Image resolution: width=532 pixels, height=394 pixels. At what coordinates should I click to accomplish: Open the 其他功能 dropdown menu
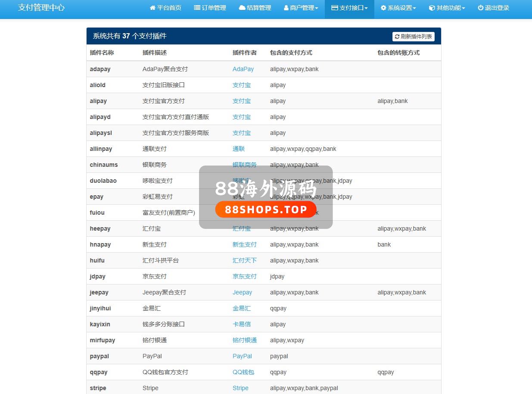coord(447,8)
